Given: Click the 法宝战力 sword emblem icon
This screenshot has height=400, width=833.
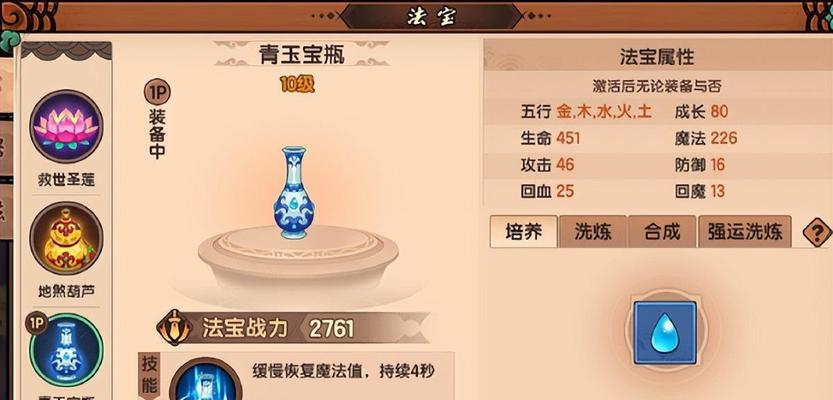Looking at the screenshot, I should point(174,328).
